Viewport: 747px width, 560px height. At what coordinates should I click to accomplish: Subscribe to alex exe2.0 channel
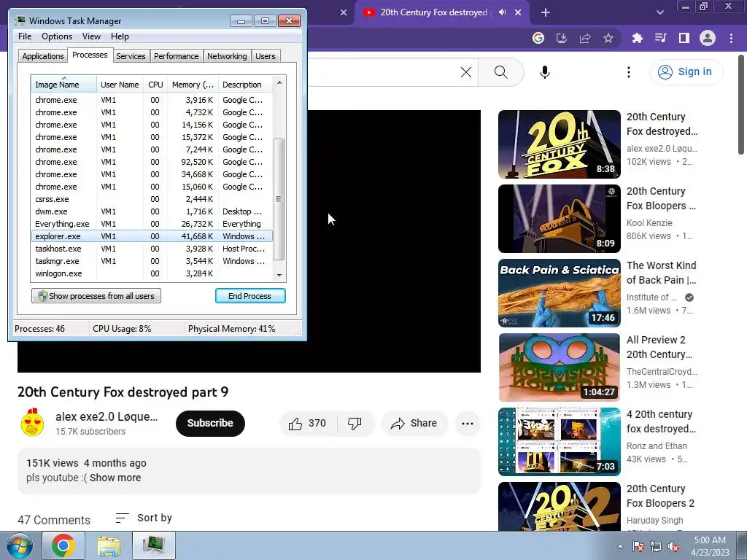coord(210,423)
